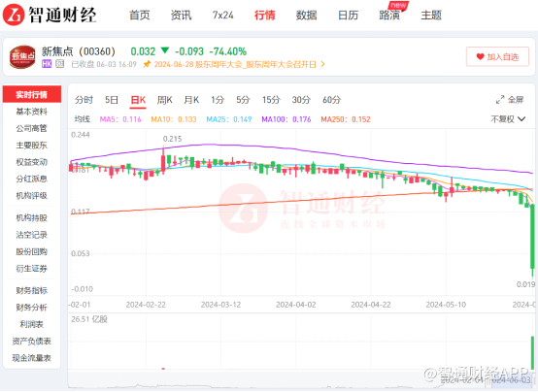Select 行情 in top navigation

[264, 16]
